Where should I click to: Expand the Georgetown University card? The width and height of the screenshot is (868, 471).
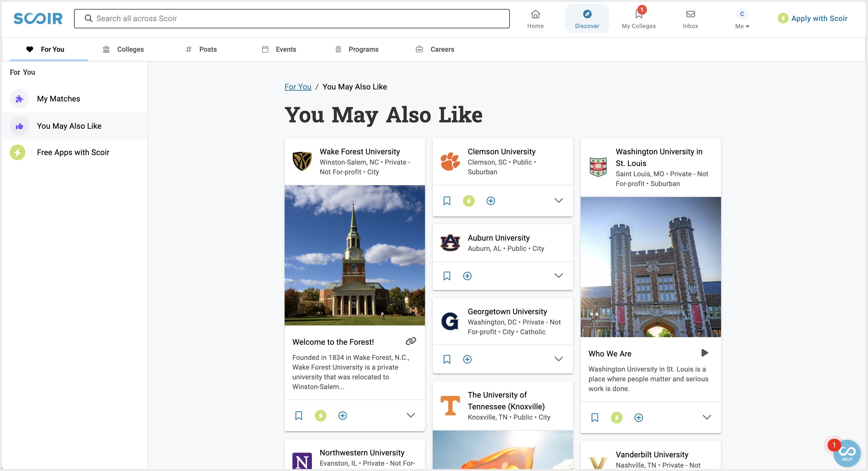coord(559,359)
